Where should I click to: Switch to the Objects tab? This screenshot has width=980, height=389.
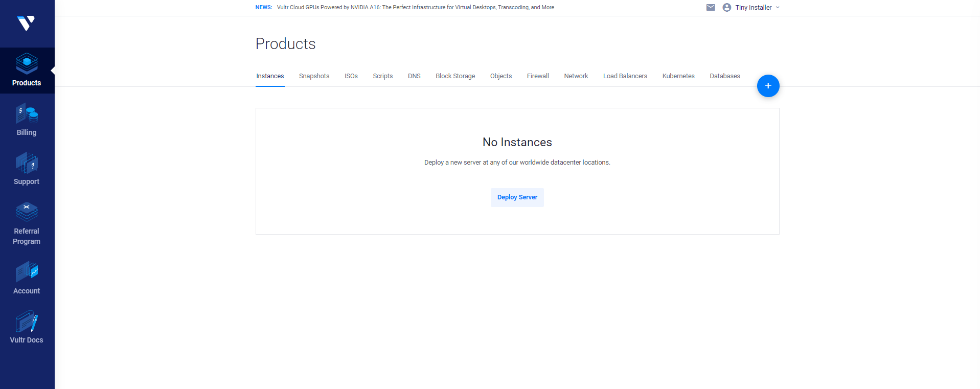pyautogui.click(x=501, y=76)
